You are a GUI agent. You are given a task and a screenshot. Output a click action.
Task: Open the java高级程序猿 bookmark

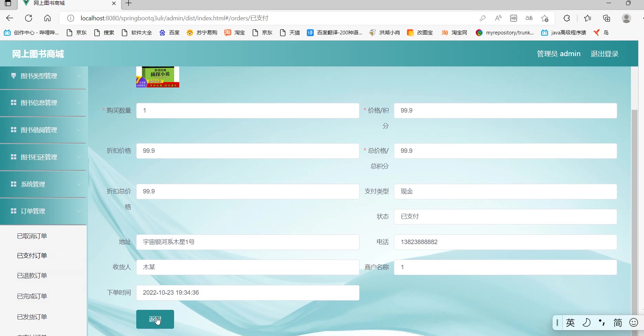pyautogui.click(x=563, y=33)
